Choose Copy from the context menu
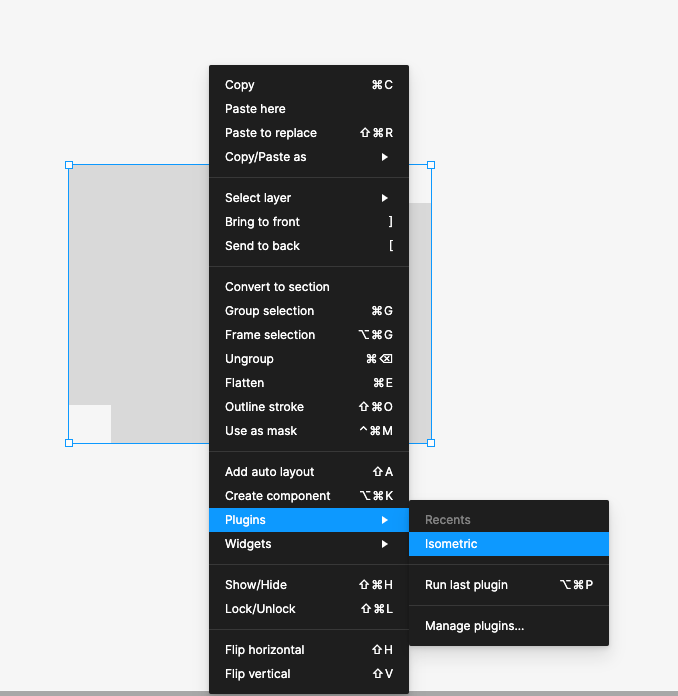Viewport: 678px width, 696px height. click(x=309, y=85)
